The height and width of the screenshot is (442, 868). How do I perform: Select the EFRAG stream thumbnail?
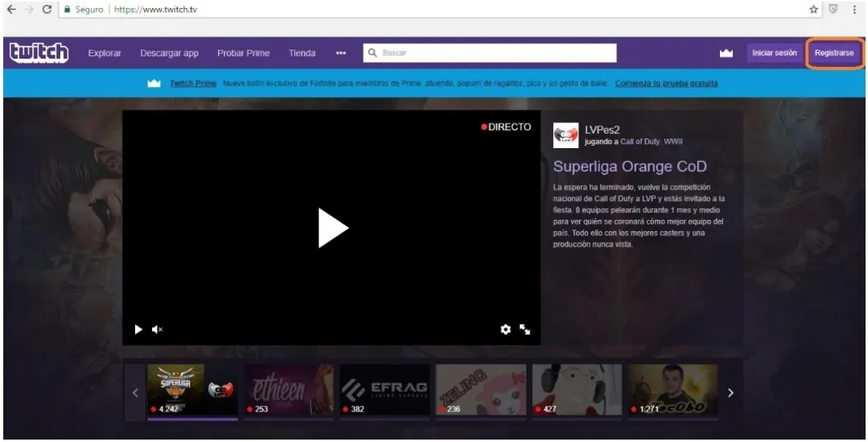(x=385, y=390)
